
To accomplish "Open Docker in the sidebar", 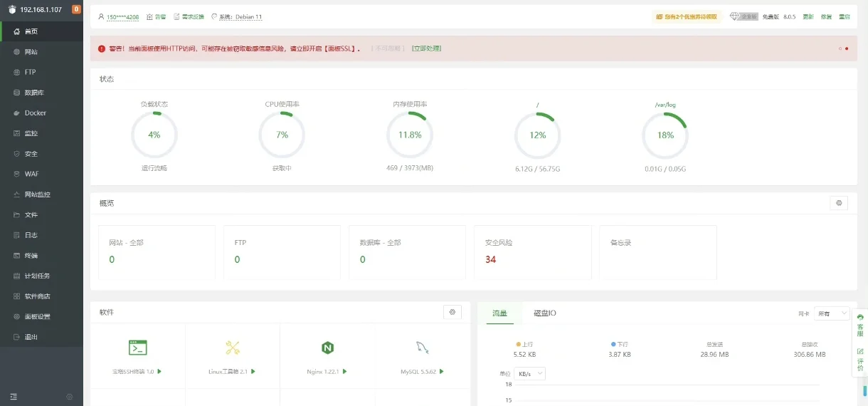I will (x=41, y=113).
